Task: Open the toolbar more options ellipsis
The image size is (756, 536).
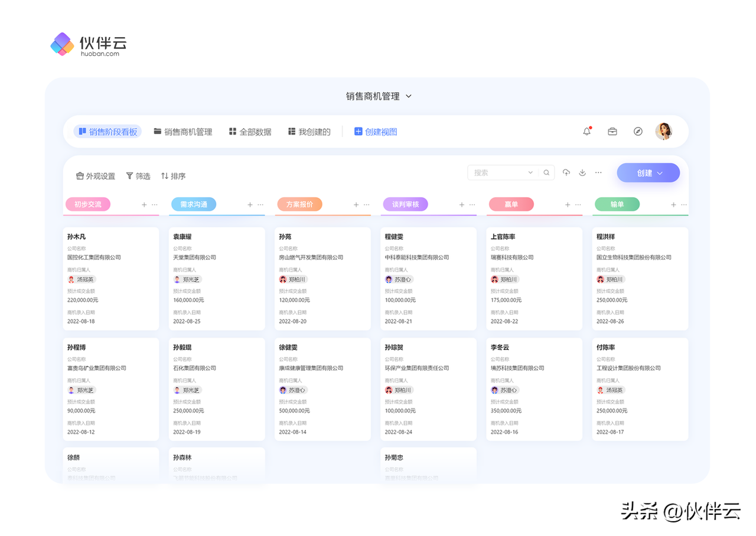Action: [598, 173]
